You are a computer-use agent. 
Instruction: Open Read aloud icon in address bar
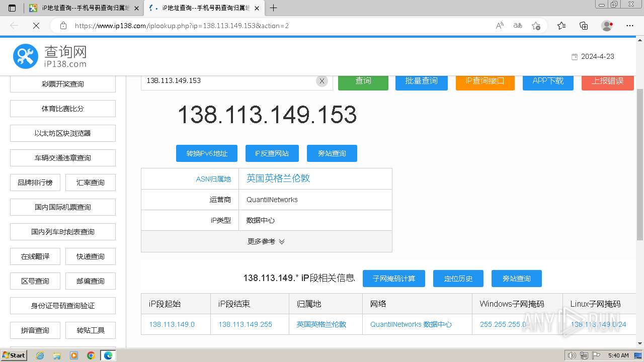pos(500,26)
